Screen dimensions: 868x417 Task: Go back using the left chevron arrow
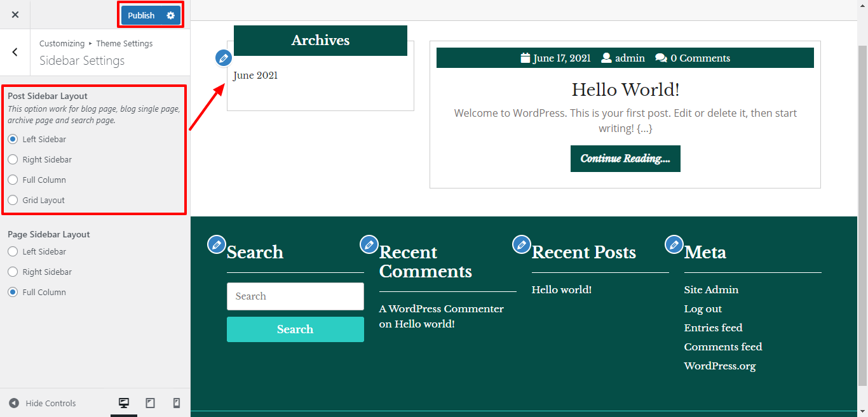click(x=15, y=52)
